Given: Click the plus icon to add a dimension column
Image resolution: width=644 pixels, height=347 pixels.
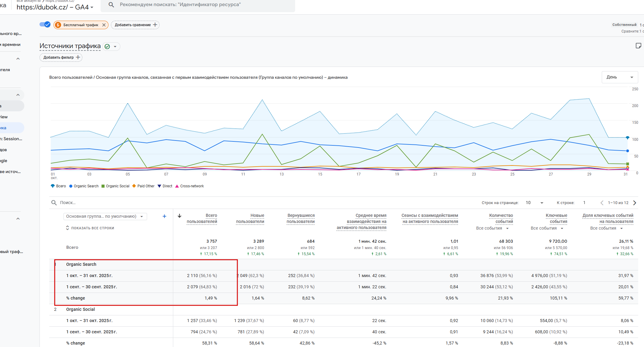Looking at the screenshot, I should (x=164, y=216).
